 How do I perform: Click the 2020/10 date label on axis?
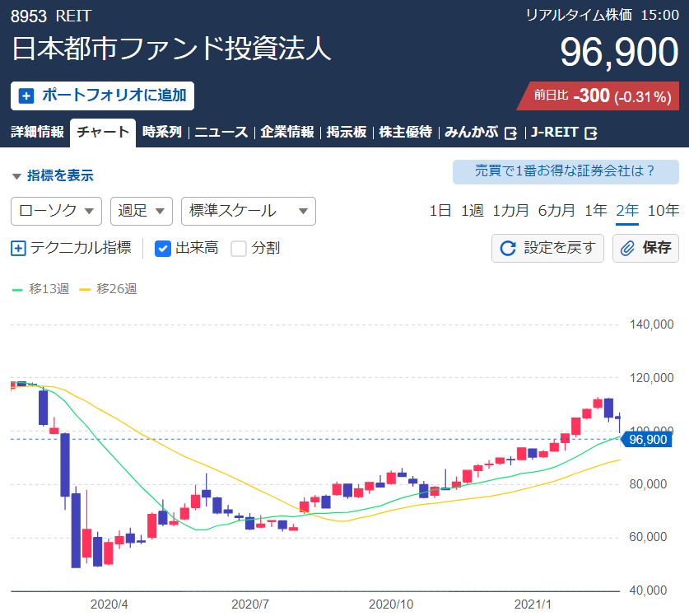tap(391, 604)
